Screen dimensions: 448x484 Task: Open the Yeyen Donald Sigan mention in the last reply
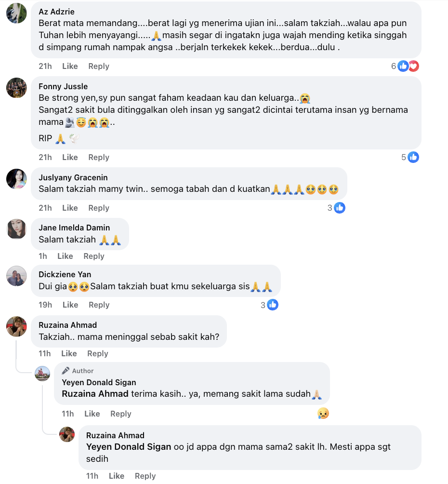(129, 447)
